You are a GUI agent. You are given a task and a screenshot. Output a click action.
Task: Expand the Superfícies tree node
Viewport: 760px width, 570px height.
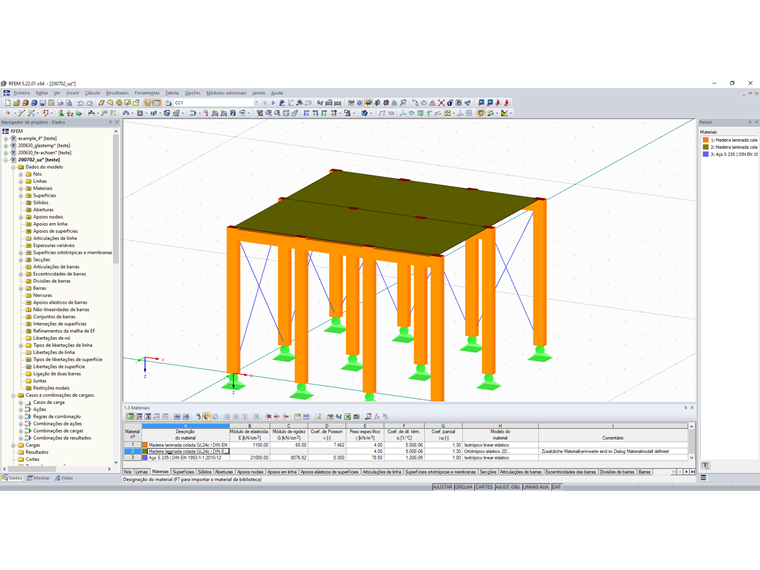point(21,195)
